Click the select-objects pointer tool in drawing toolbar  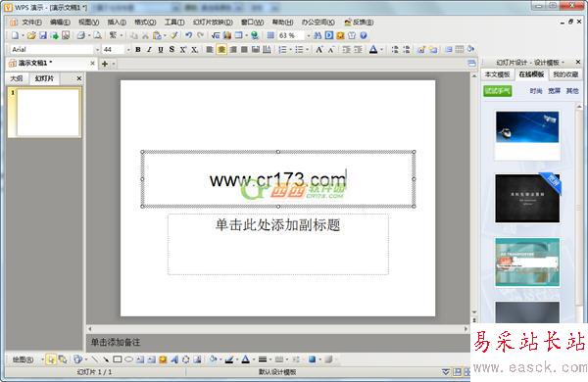[x=51, y=359]
